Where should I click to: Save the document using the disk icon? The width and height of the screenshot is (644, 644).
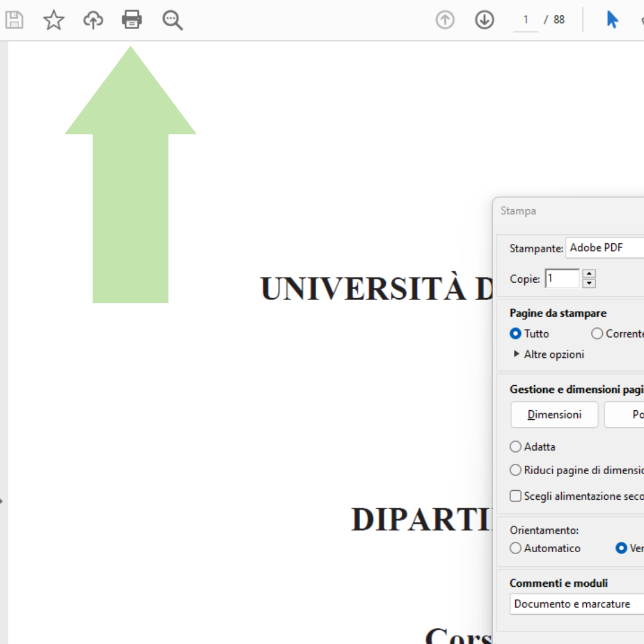pyautogui.click(x=14, y=20)
